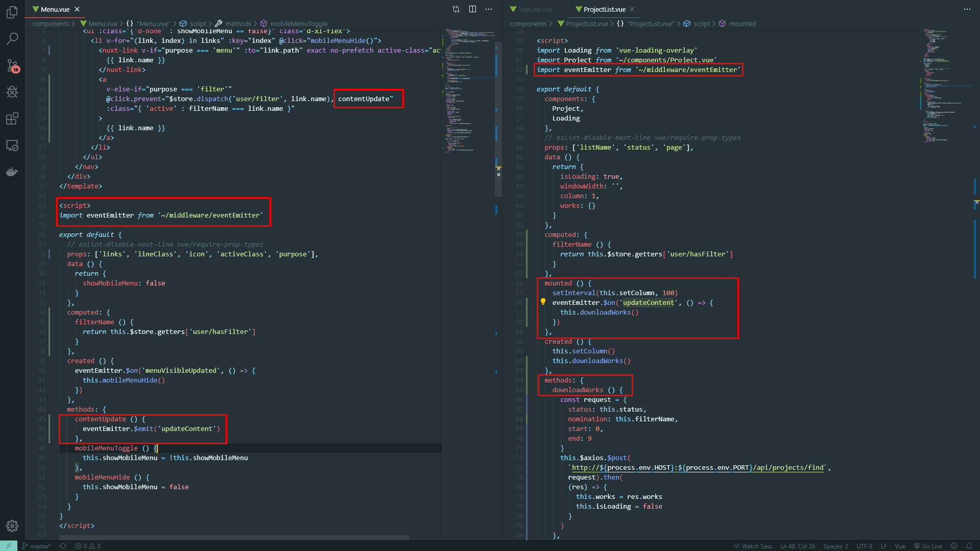Click the lightbulb code action icon

coord(543,302)
